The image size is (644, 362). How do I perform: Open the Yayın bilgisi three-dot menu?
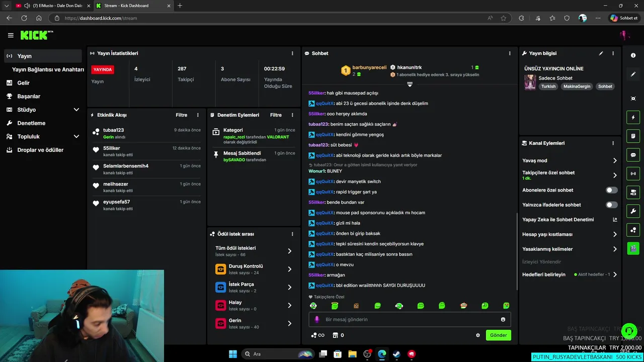pos(613,53)
